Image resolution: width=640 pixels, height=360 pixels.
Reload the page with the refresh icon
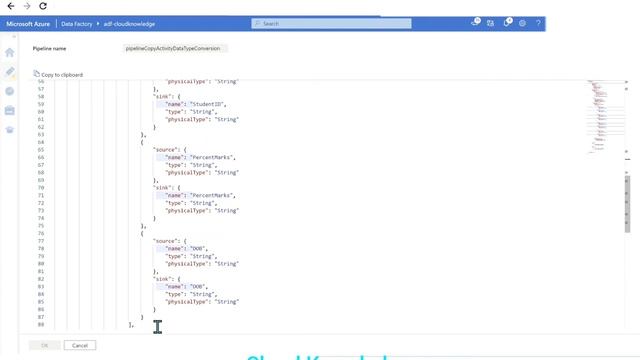pyautogui.click(x=43, y=6)
